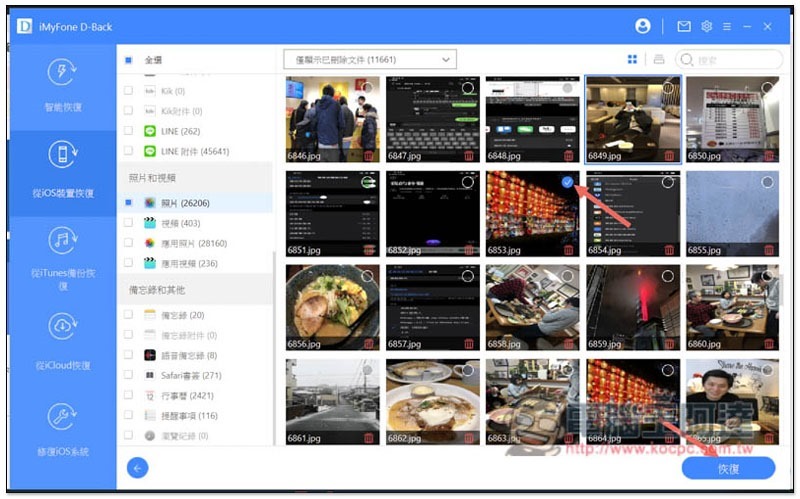Click the 恢復 recover button
800x499 pixels.
coord(728,468)
